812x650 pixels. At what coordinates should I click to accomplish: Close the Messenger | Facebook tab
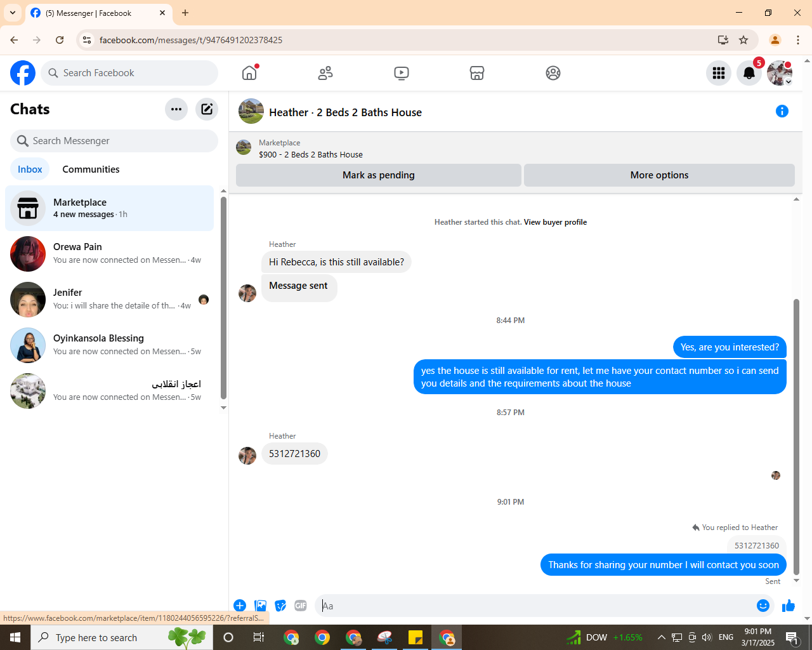point(162,13)
